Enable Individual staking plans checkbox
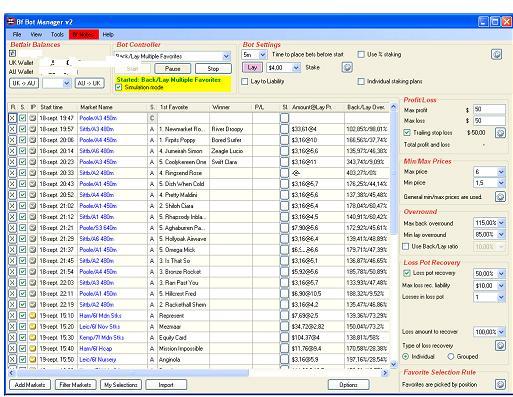This screenshot has width=513, height=397. pyautogui.click(x=361, y=81)
